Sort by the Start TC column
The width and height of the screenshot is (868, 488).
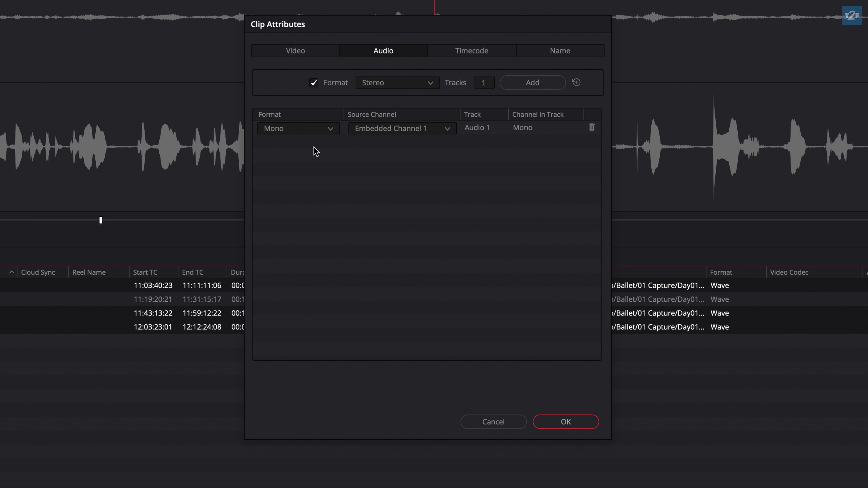(145, 272)
